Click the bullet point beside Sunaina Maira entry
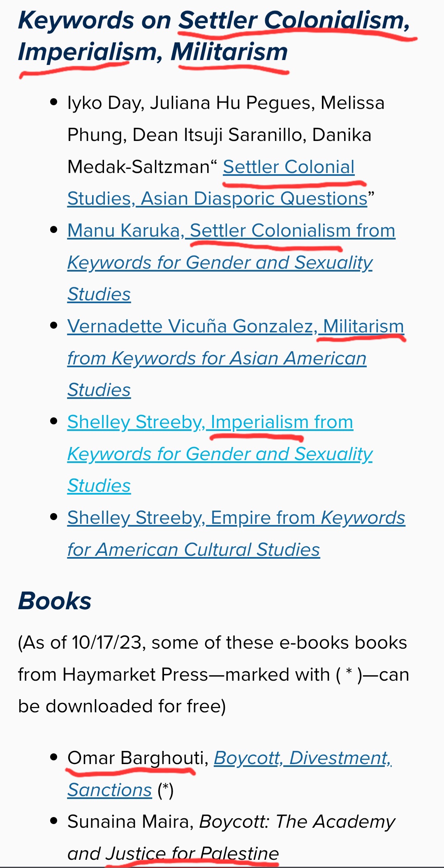The height and width of the screenshot is (868, 444). click(53, 821)
